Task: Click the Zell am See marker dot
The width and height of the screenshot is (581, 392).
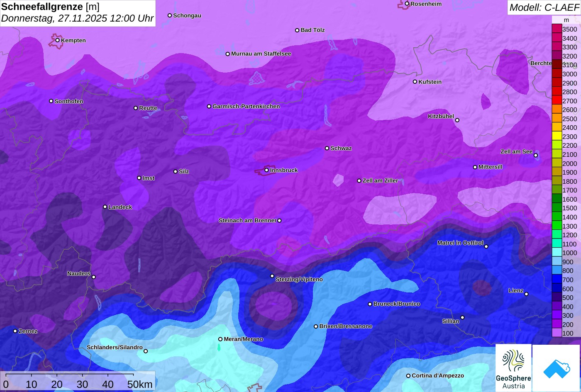Action: pyautogui.click(x=536, y=156)
